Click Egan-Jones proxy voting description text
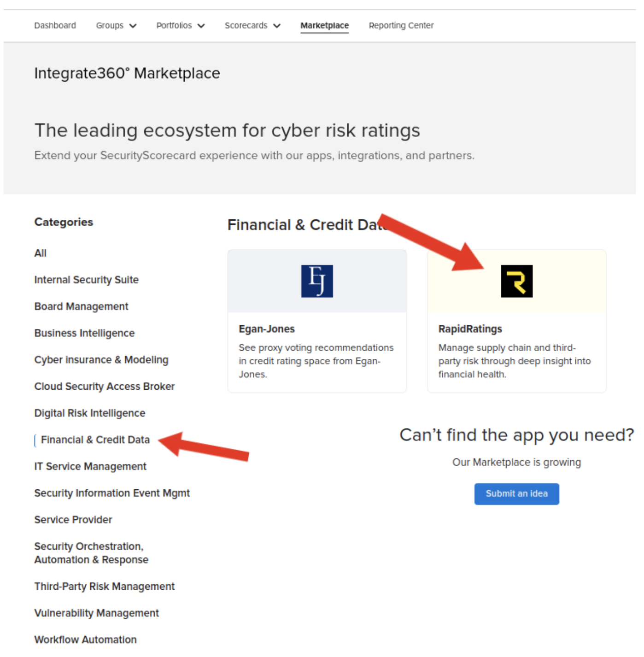This screenshot has width=644, height=657. [x=316, y=361]
